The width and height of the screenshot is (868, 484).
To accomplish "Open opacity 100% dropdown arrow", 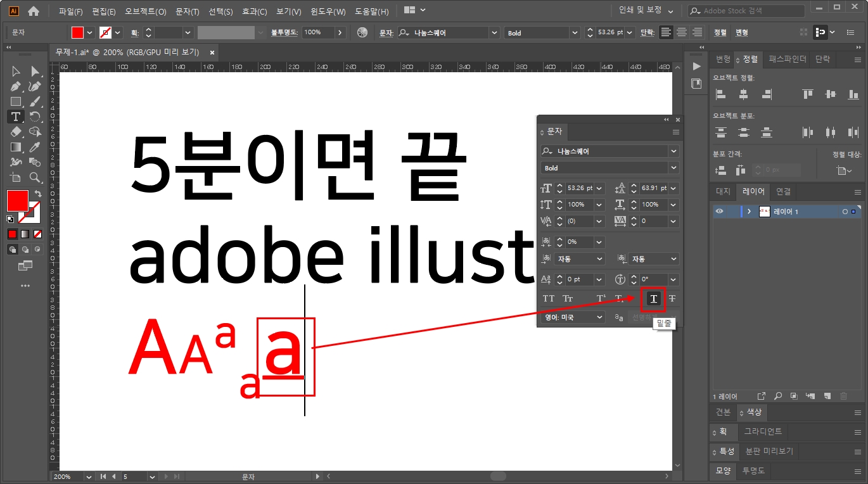I will click(340, 32).
